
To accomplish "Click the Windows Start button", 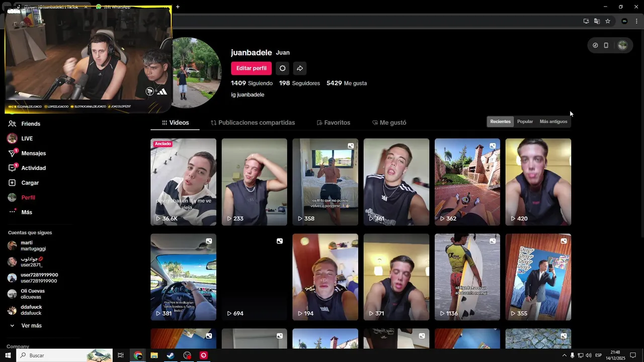I will tap(8, 355).
